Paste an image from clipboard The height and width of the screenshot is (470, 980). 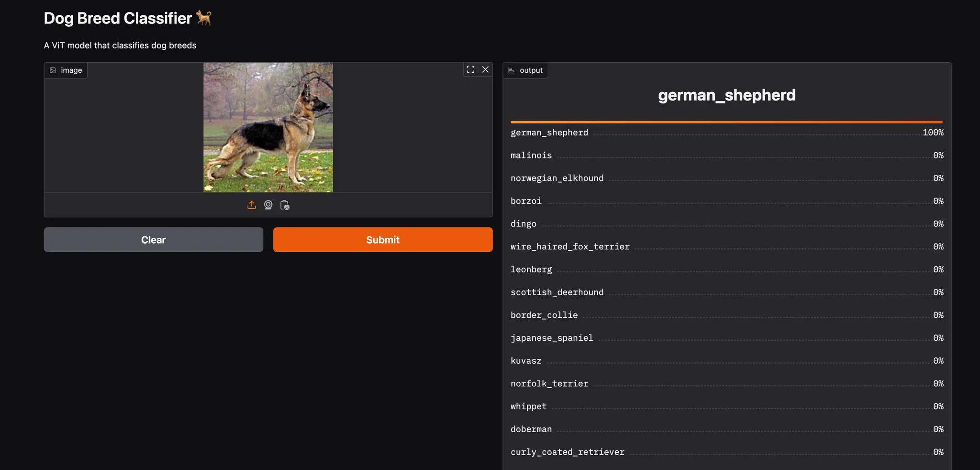tap(285, 205)
